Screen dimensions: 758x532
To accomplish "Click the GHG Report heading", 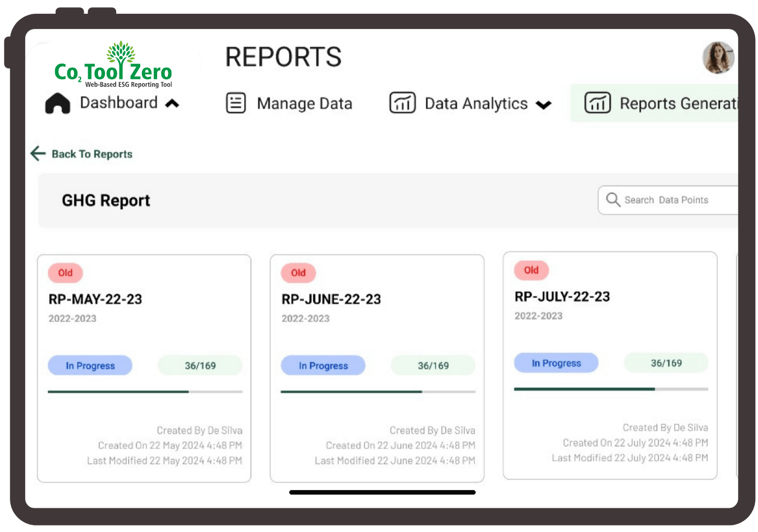I will tap(106, 200).
